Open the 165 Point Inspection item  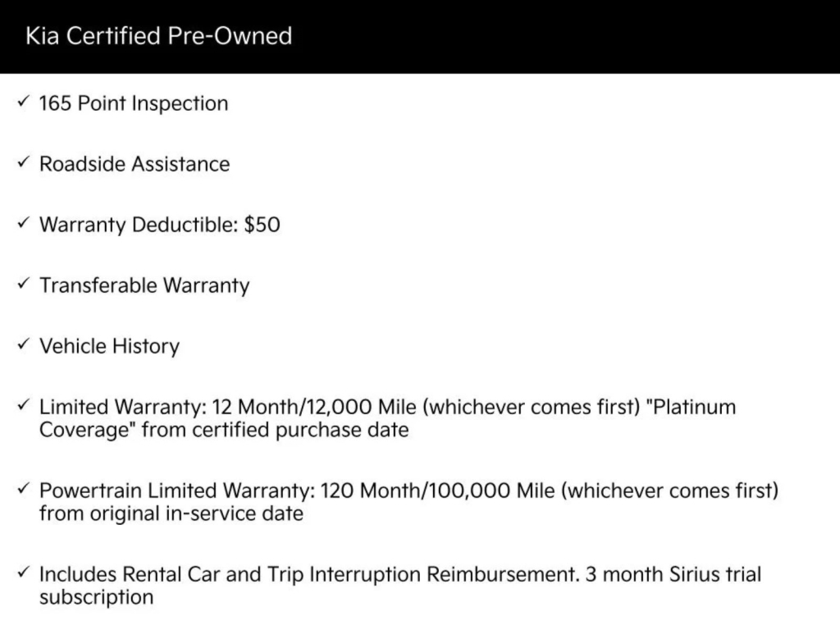tap(134, 103)
